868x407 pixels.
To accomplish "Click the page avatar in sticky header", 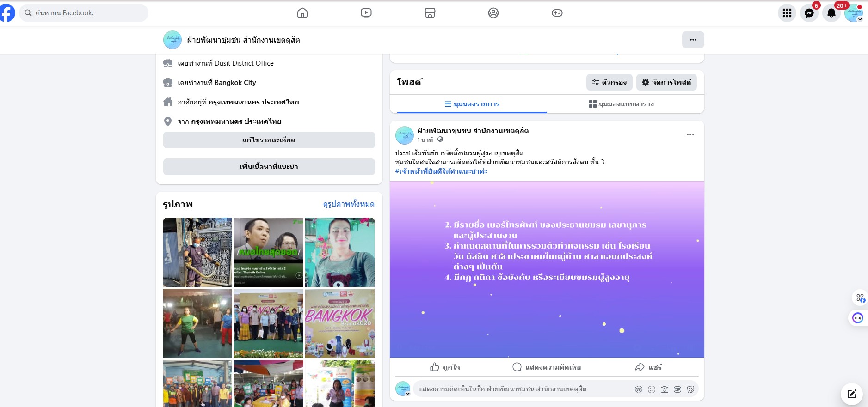I will pyautogui.click(x=172, y=40).
